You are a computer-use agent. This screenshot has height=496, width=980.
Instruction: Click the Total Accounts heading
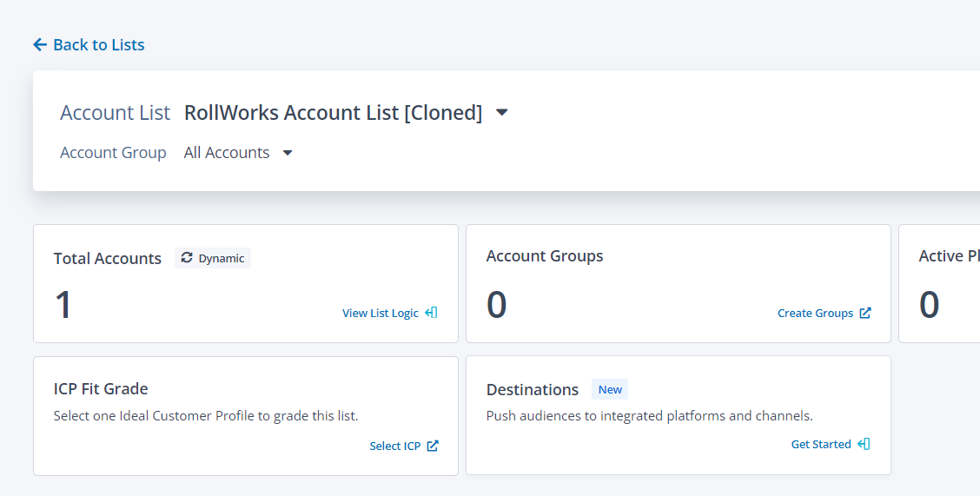coord(108,259)
